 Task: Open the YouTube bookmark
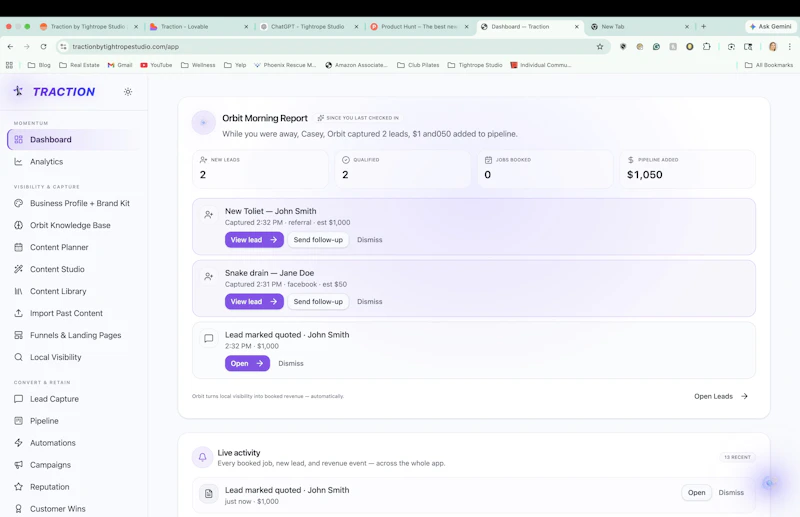[156, 65]
